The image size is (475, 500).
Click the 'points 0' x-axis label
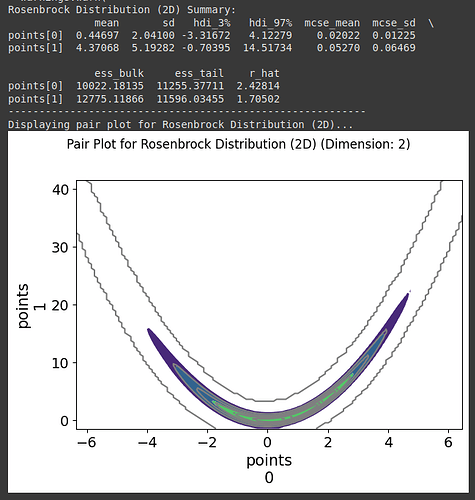269,469
